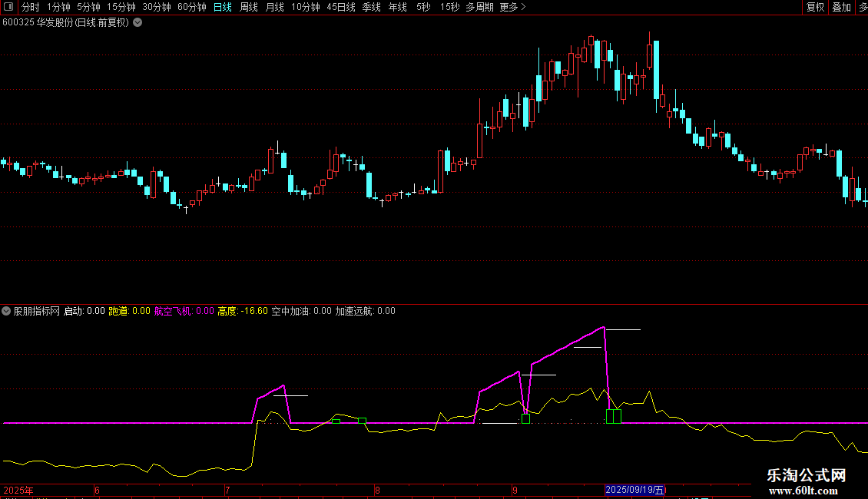Viewport: 868px width, 499px height.
Task: Select the 15分钟 period
Action: [121, 7]
